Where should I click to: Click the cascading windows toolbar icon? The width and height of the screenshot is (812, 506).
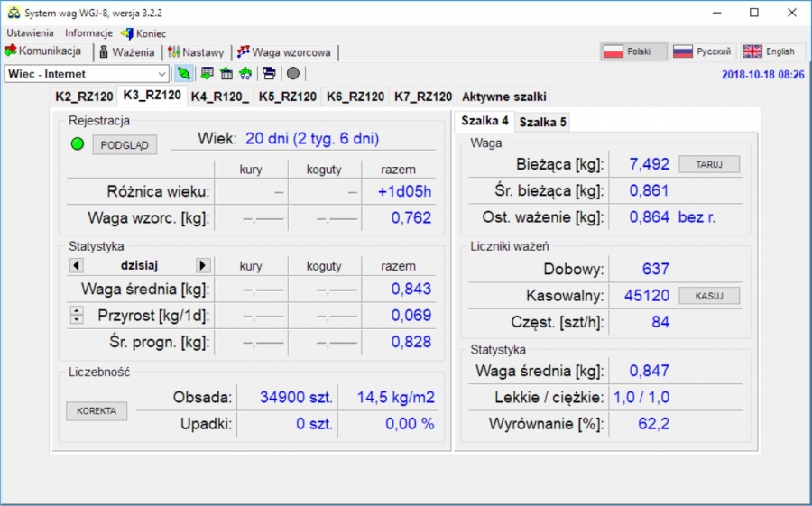click(269, 73)
